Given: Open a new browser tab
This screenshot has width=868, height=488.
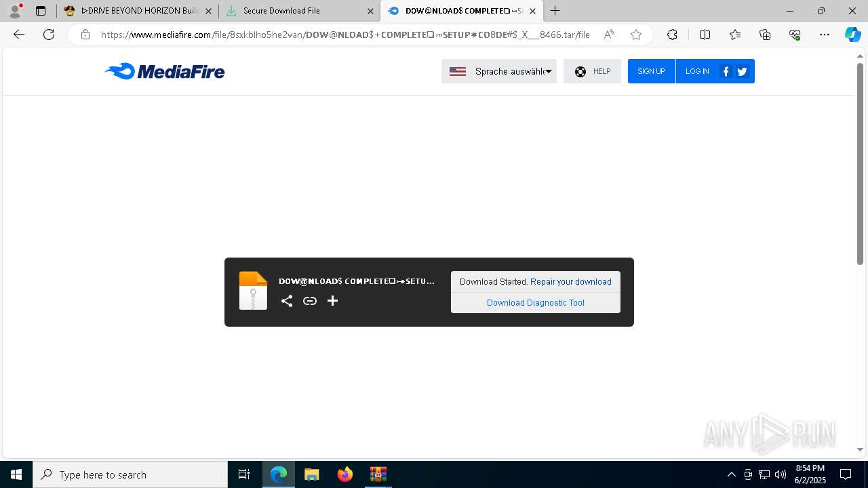Looking at the screenshot, I should (x=555, y=11).
